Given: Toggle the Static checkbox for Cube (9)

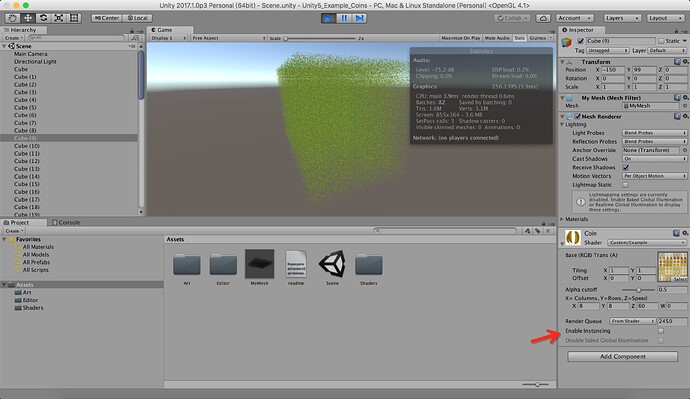Looking at the screenshot, I should pyautogui.click(x=661, y=41).
